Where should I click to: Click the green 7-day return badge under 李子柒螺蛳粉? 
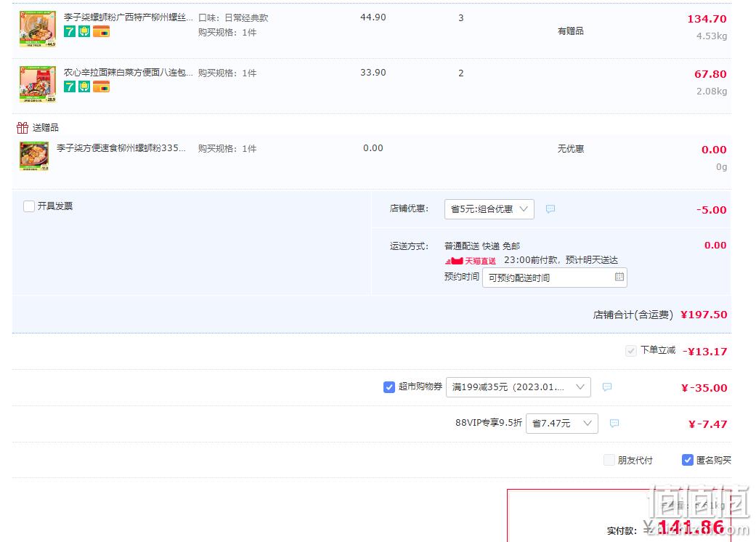pos(70,31)
